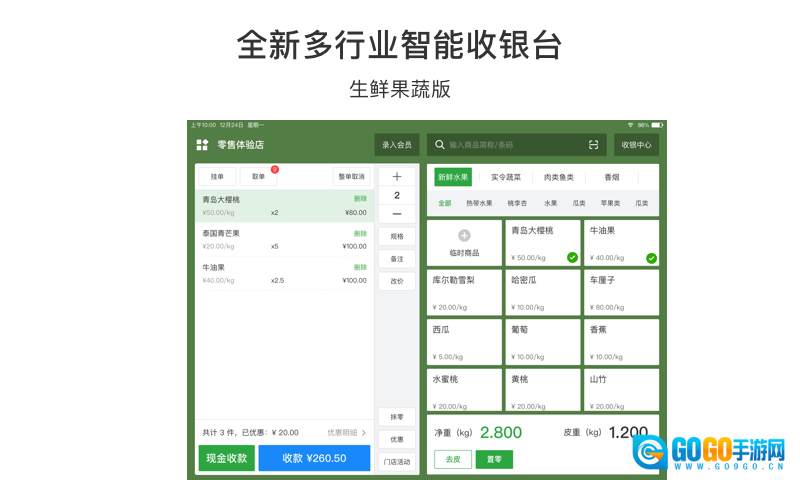This screenshot has height=480, width=800.
Task: Switch to the 肉类鱼类 category tab
Action: click(x=558, y=177)
